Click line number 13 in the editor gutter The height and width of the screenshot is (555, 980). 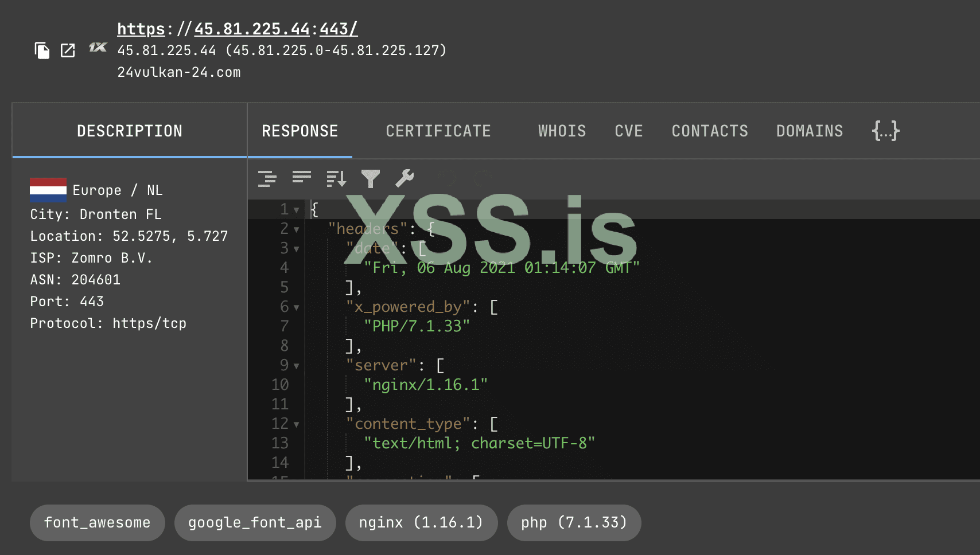(280, 443)
